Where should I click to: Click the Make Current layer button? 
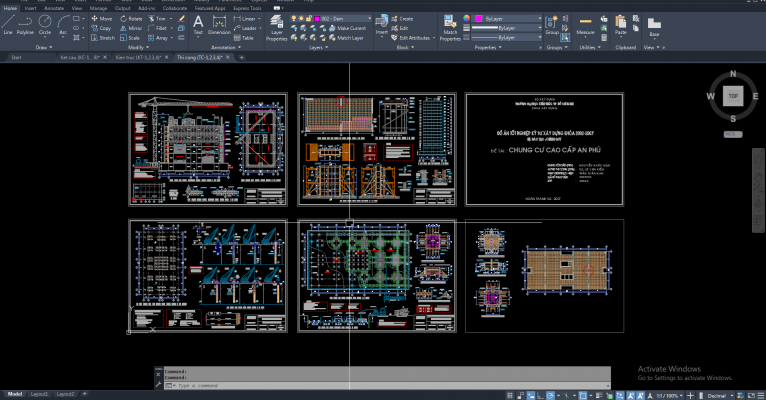coord(349,28)
